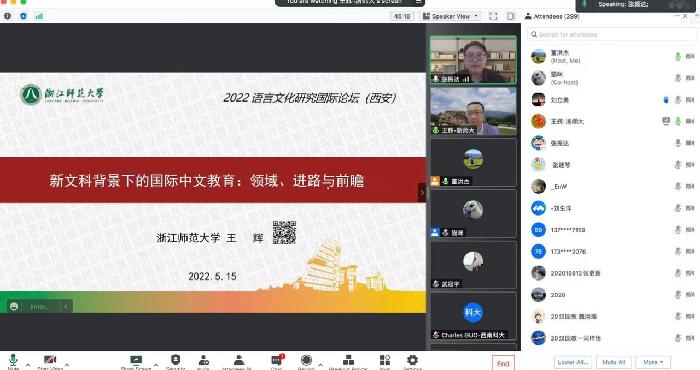Open Chat with the unread badge
Screen dimensions: 700x370
coord(277,360)
